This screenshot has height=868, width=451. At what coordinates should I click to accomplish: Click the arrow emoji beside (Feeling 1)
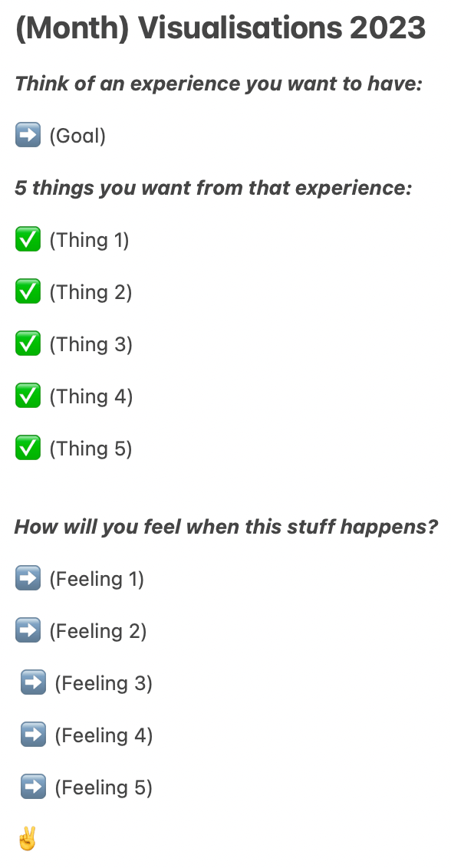(28, 578)
